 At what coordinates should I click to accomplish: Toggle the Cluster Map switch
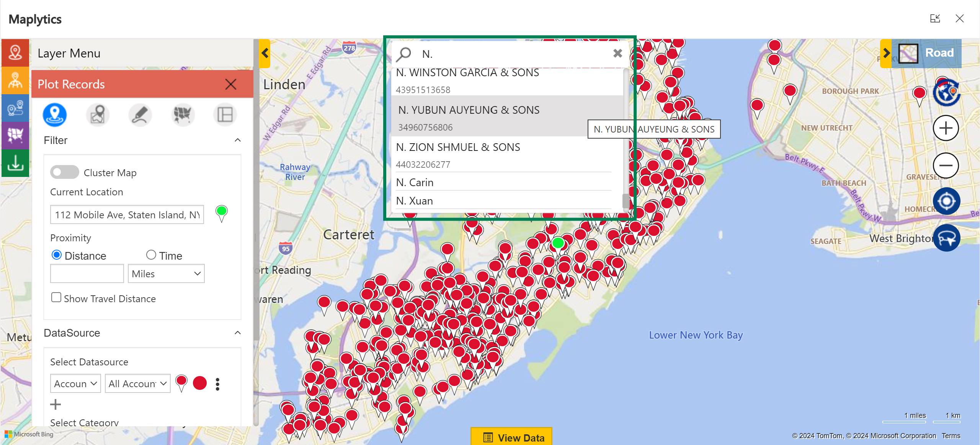tap(64, 172)
